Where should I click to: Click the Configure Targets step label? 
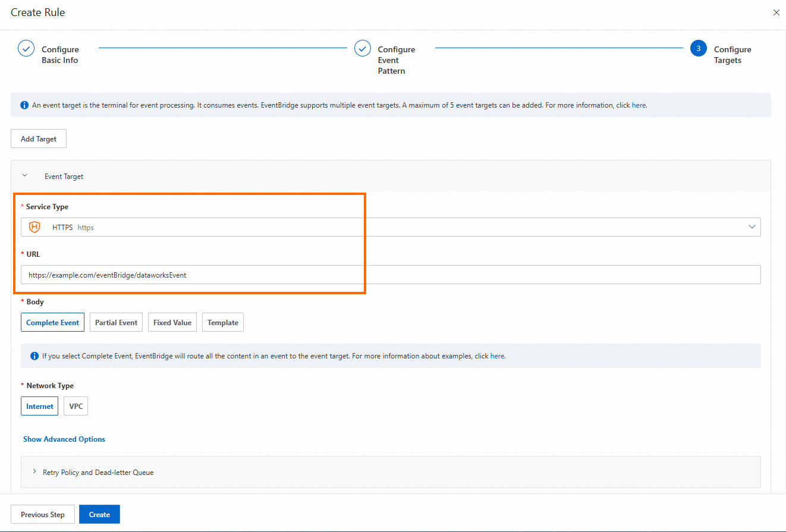point(732,55)
